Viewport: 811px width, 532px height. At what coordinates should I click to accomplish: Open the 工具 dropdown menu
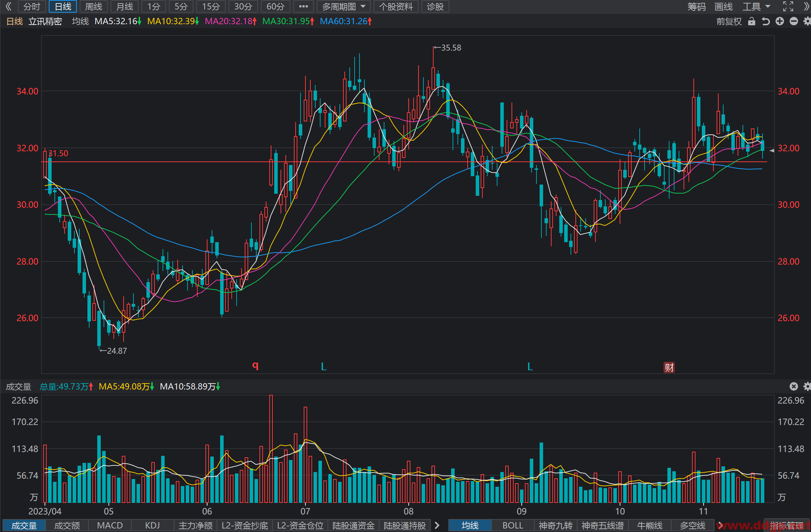[x=756, y=7]
